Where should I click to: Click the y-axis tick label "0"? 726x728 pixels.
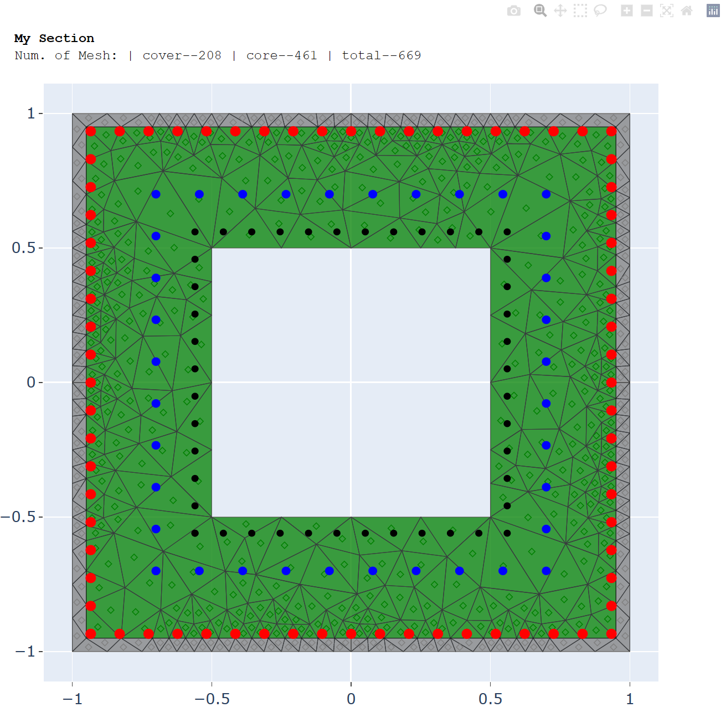pyautogui.click(x=31, y=383)
